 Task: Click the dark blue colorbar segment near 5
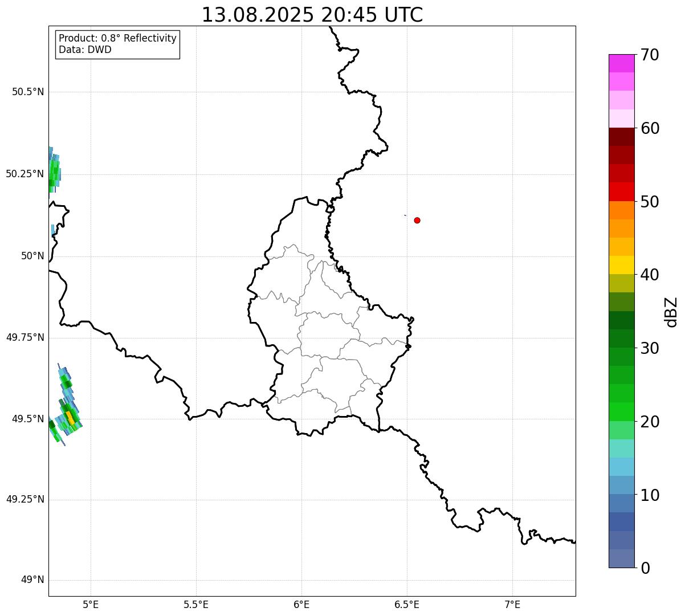(x=621, y=521)
